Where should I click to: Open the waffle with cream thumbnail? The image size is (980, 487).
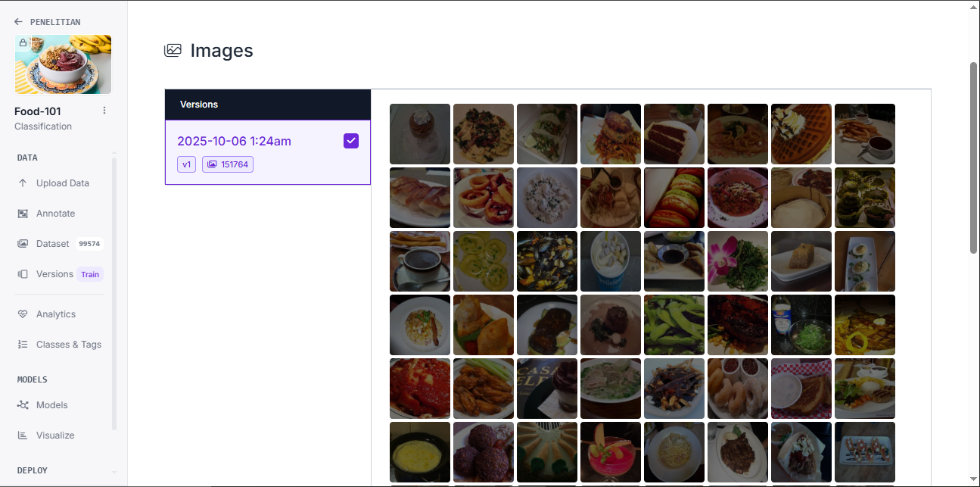(801, 134)
